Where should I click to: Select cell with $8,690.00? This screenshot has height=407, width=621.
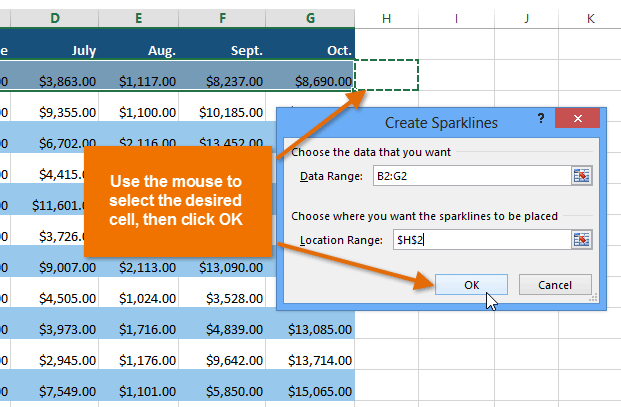[x=310, y=76]
